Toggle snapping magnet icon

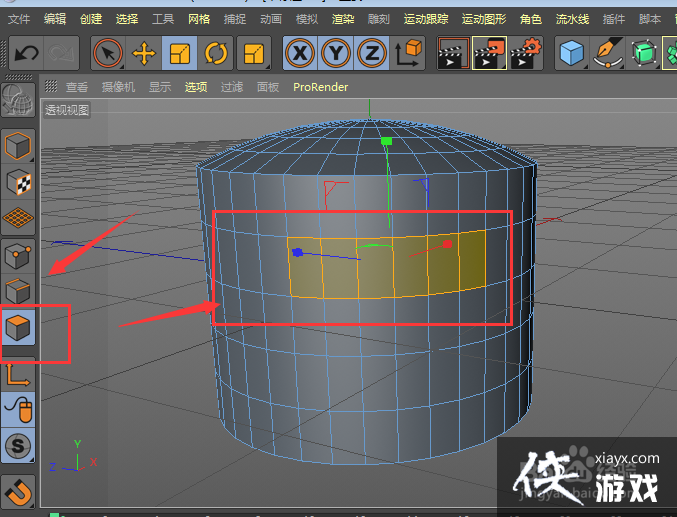(19, 491)
